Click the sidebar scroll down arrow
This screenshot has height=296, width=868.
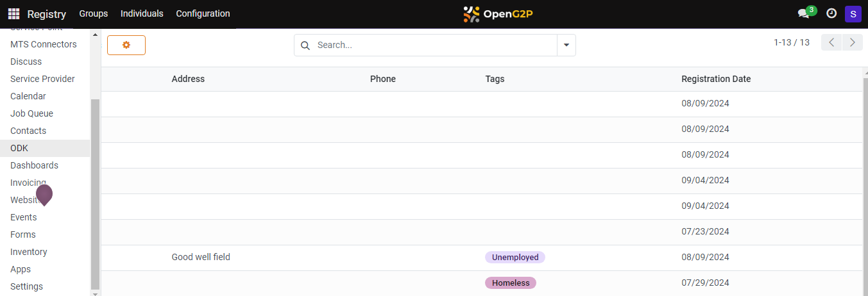click(x=96, y=293)
